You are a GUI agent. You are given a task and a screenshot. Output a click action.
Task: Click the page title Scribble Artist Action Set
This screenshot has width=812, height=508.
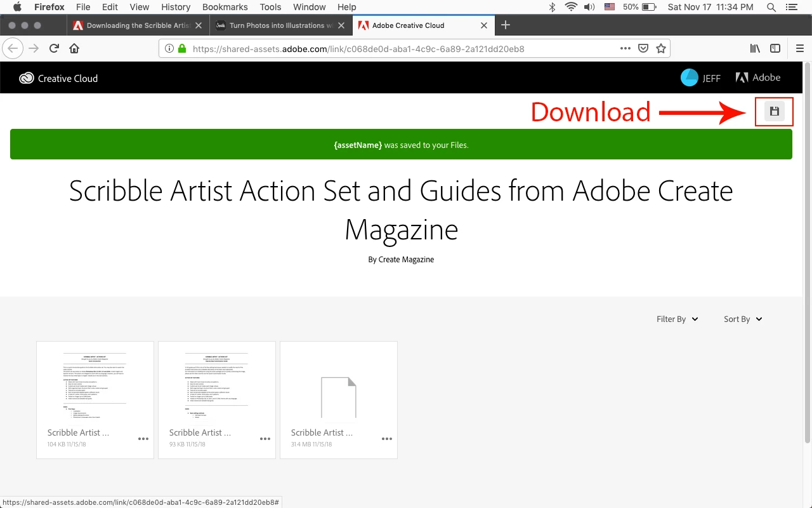click(401, 210)
